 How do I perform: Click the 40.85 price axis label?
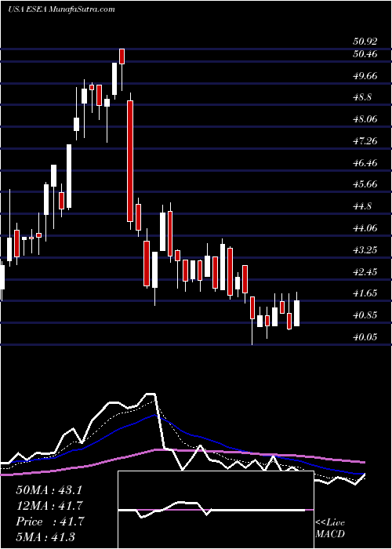(x=365, y=315)
